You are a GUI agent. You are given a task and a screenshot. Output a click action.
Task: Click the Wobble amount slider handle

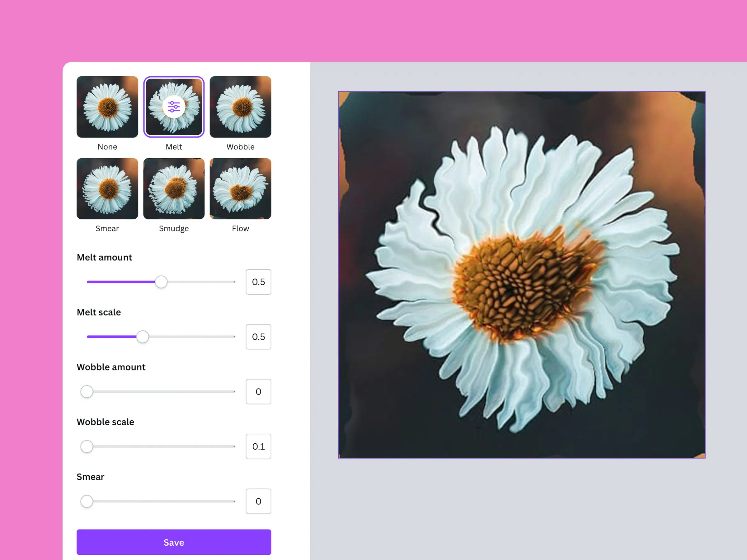coord(87,392)
